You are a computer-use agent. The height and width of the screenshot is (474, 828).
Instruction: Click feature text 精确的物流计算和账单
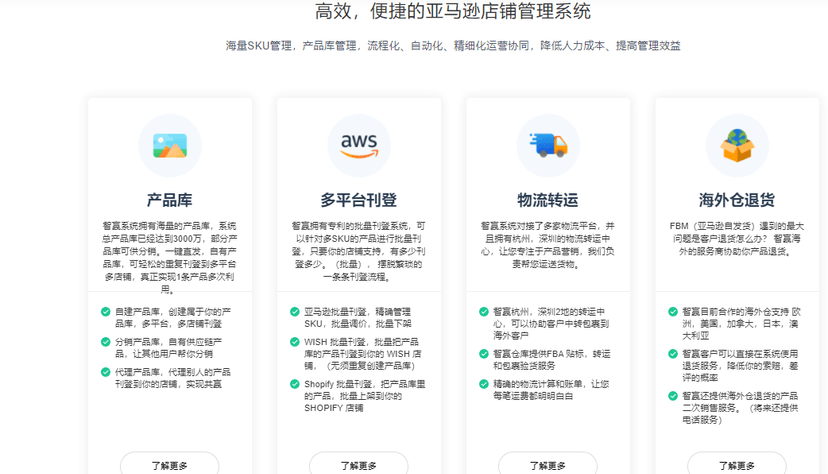click(551, 390)
